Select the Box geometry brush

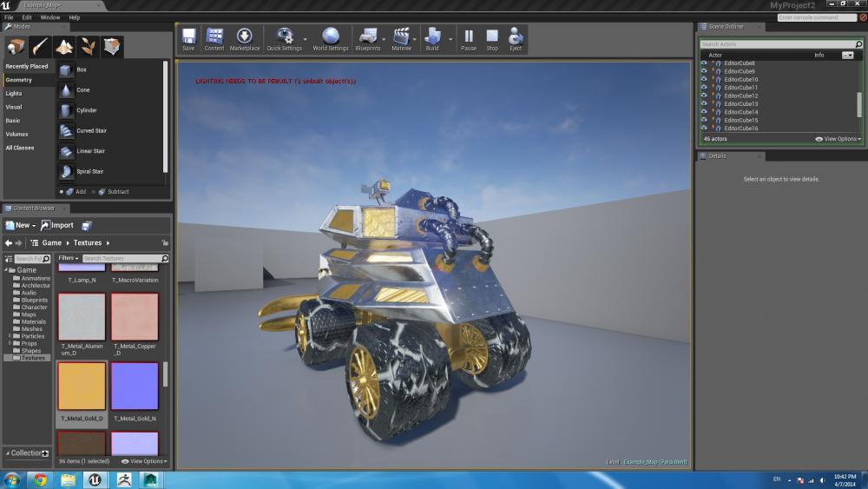(x=109, y=69)
